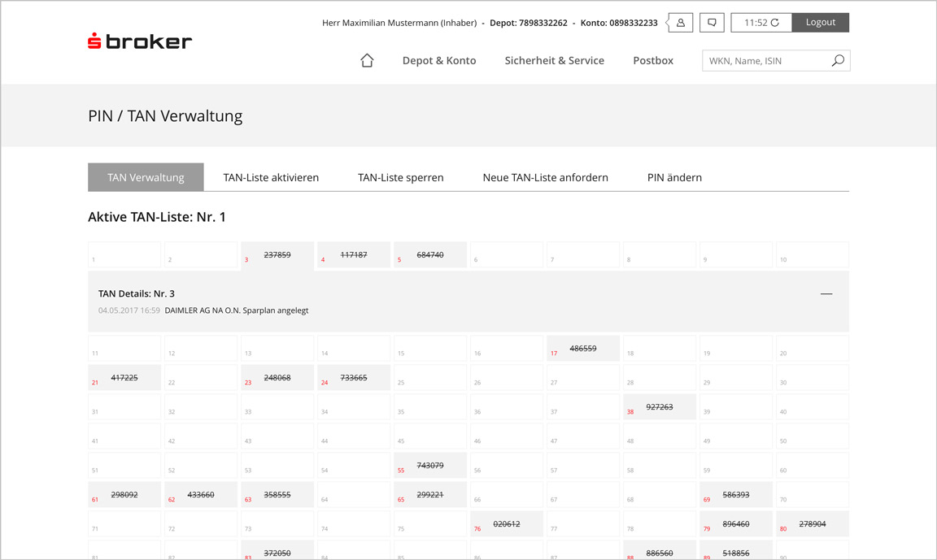This screenshot has height=560, width=937.
Task: Click empty TAN cell number 1
Action: pyautogui.click(x=124, y=255)
